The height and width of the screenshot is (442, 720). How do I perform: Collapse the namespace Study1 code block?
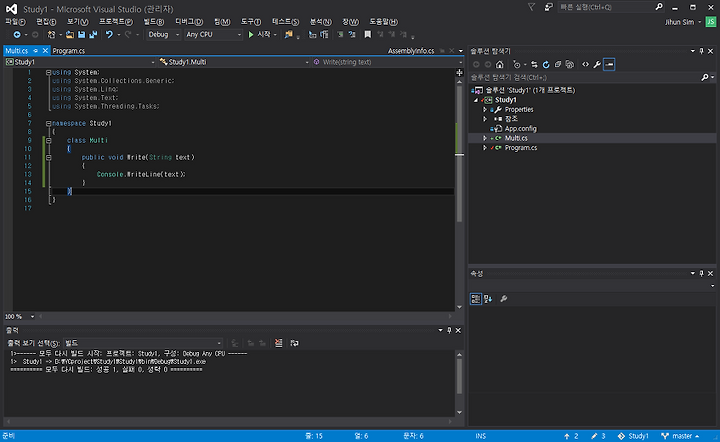coord(48,123)
